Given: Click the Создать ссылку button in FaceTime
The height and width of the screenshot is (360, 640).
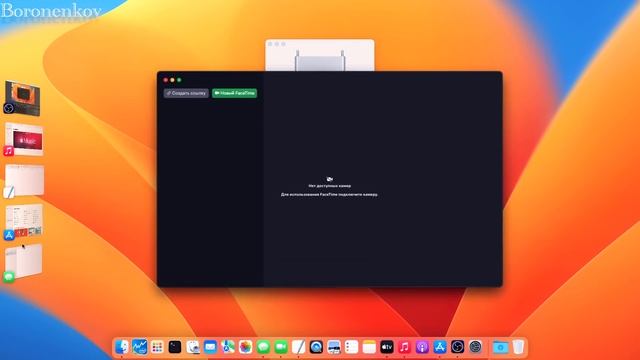Looking at the screenshot, I should 186,93.
